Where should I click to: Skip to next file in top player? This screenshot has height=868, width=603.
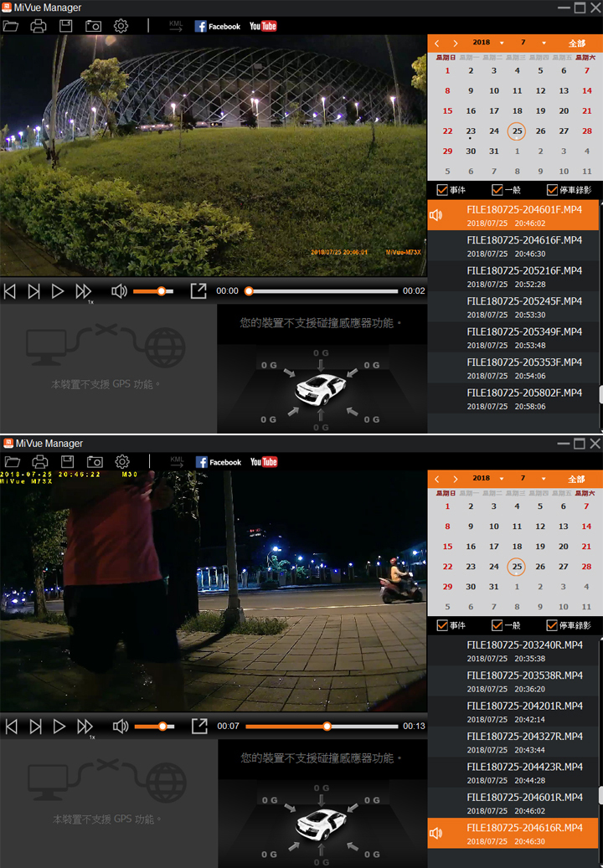(x=33, y=291)
